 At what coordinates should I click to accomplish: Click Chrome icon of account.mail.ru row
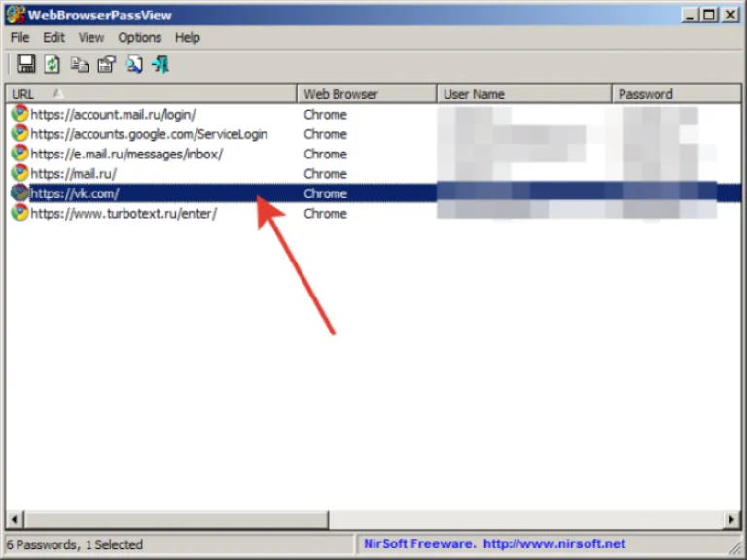coord(19,114)
